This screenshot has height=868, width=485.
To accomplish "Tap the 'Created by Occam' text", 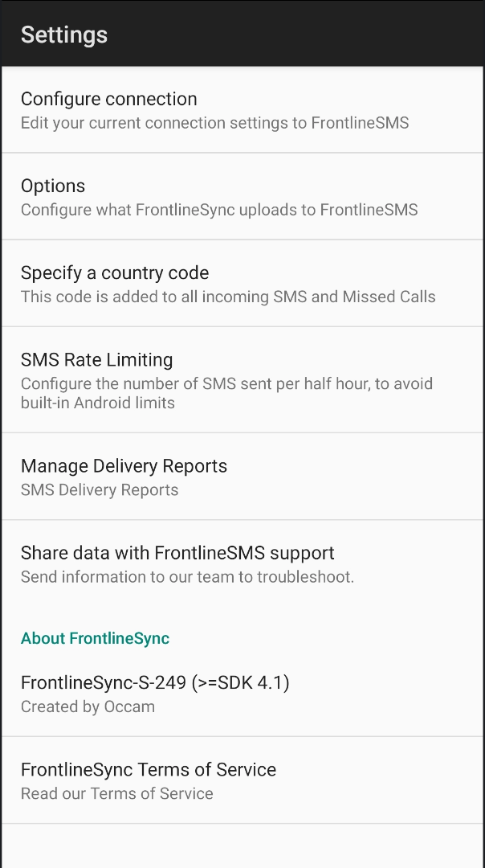I will 88,706.
